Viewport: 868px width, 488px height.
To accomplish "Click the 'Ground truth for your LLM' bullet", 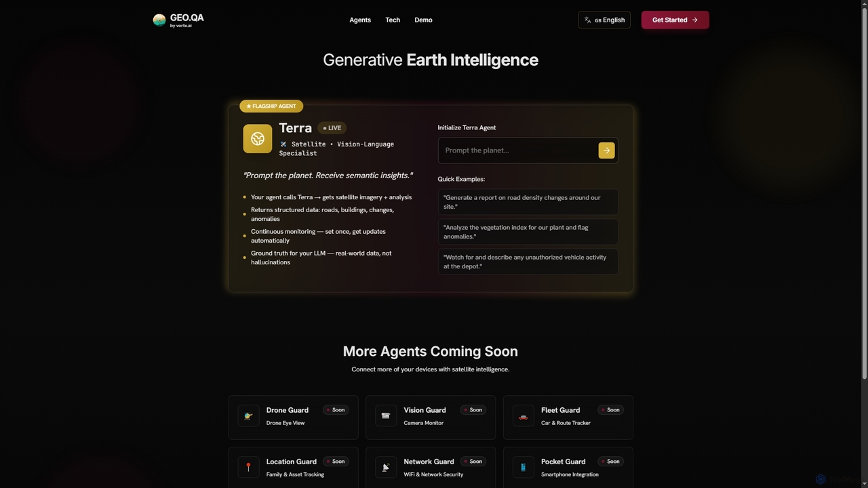I will coord(321,258).
